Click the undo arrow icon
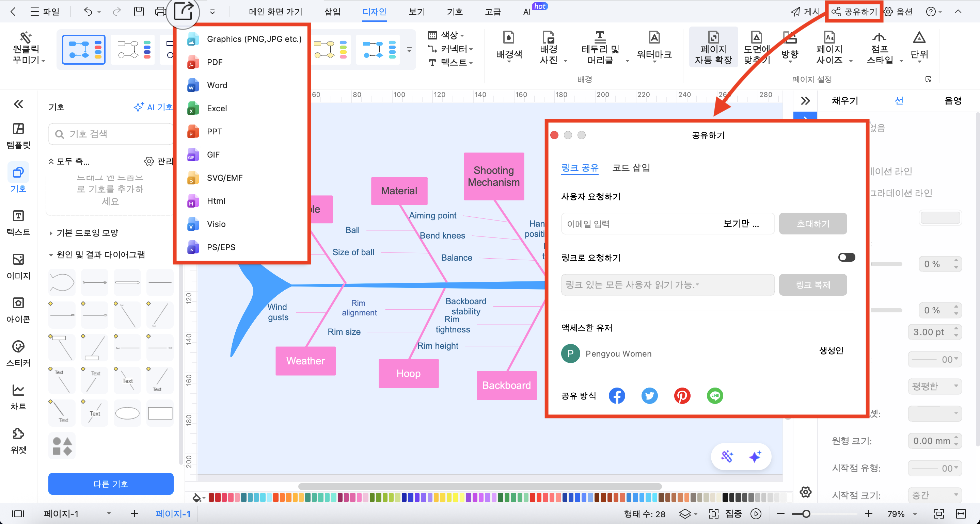The width and height of the screenshot is (980, 524). [x=88, y=12]
